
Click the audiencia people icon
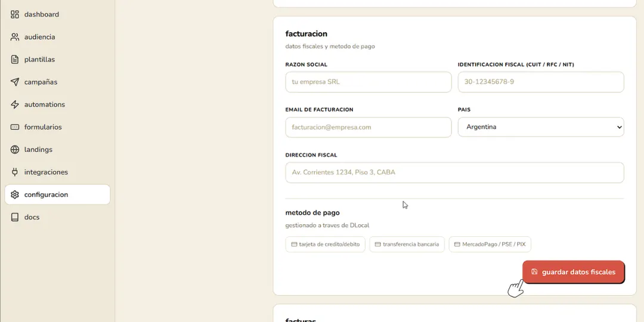pyautogui.click(x=15, y=37)
